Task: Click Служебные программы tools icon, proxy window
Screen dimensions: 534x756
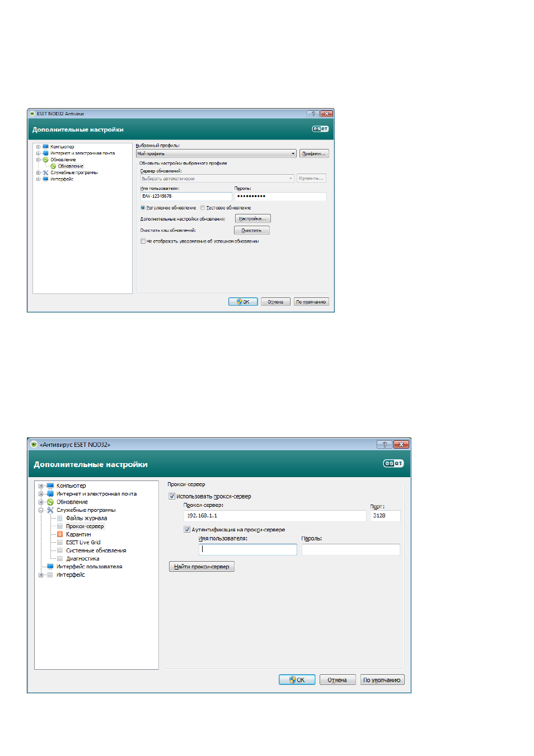Action: [50, 510]
